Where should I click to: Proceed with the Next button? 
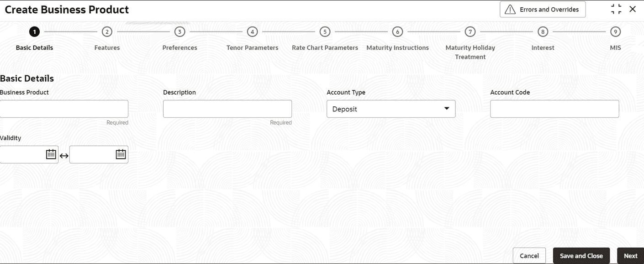coord(630,256)
